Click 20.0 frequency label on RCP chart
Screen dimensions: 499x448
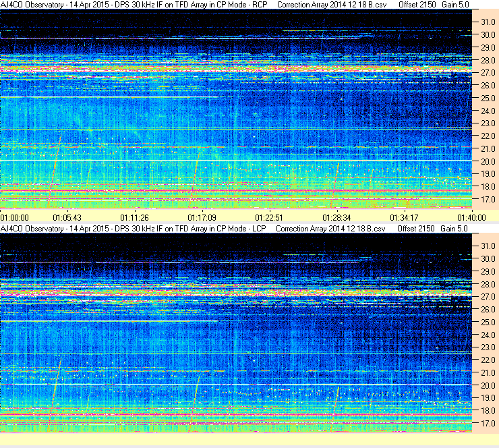point(488,161)
